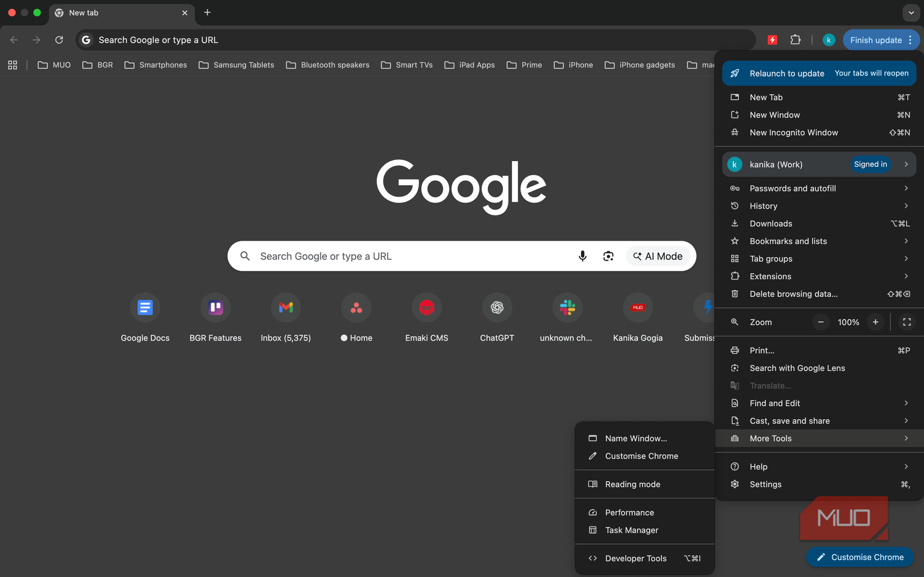Viewport: 924px width, 577px height.
Task: Reload the page using the refresh icon
Action: click(x=59, y=40)
